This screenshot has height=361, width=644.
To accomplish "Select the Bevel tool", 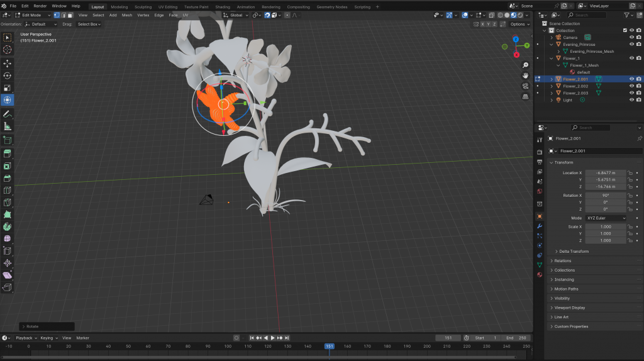I will 8,178.
